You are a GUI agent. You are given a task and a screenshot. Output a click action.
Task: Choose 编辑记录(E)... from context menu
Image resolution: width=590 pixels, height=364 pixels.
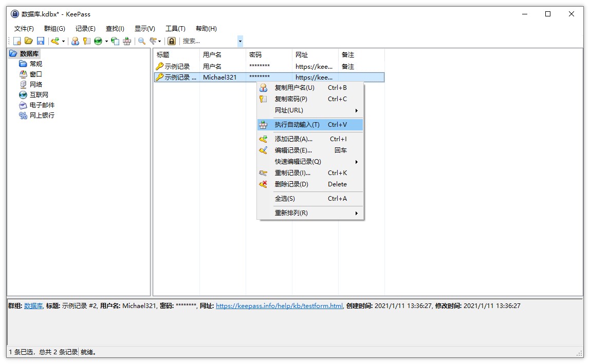coord(310,150)
